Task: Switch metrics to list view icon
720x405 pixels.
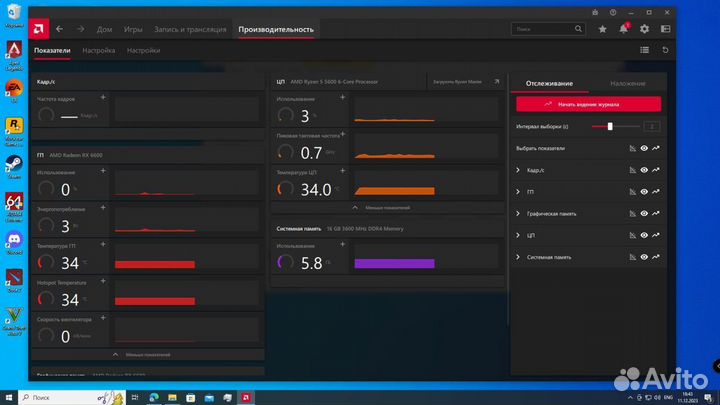Action: (x=645, y=50)
